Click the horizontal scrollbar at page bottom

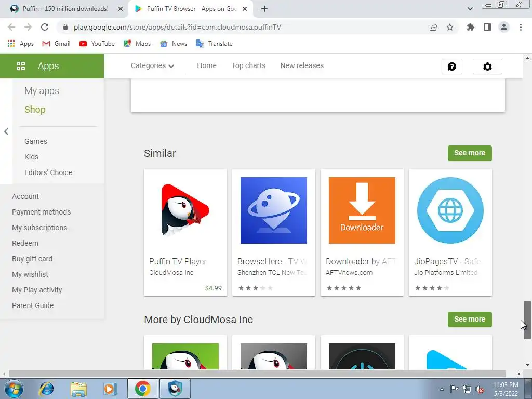click(257, 374)
